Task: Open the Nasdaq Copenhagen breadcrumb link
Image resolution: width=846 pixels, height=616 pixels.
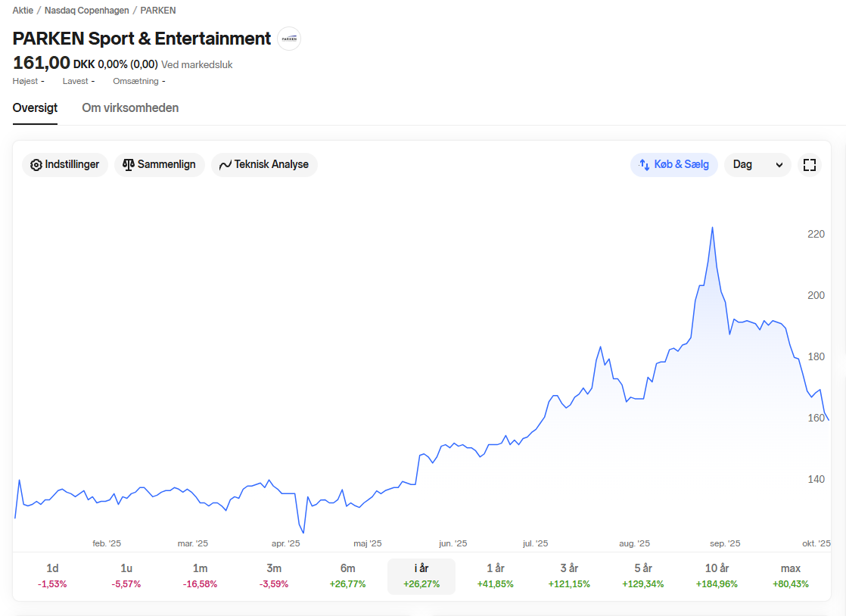Action: point(87,11)
